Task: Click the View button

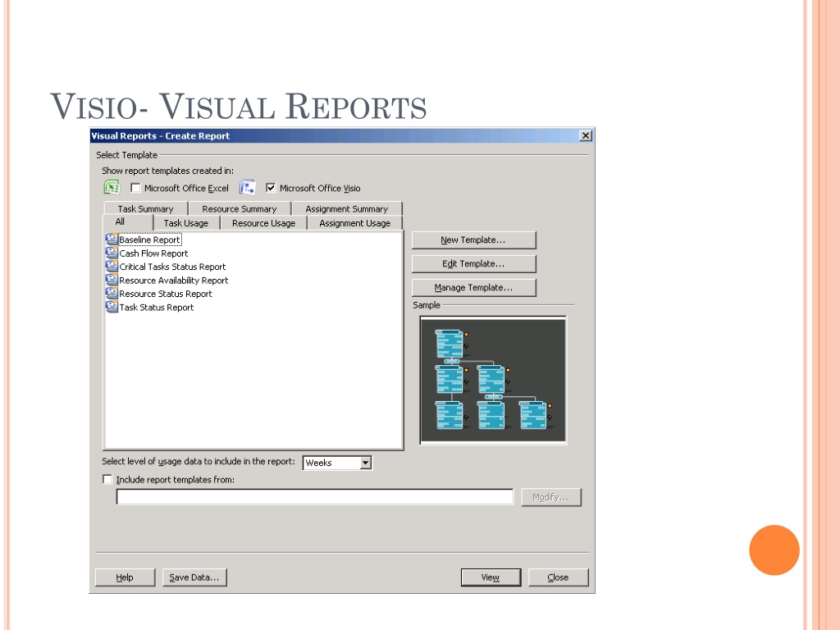Action: 491,577
